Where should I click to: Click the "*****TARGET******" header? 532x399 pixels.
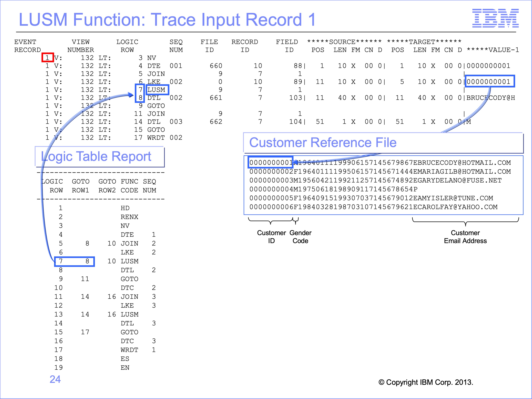click(424, 42)
